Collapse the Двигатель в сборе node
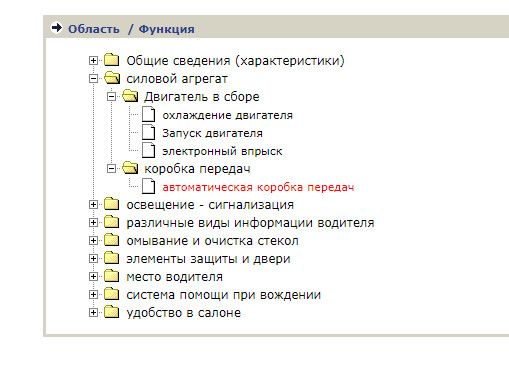The width and height of the screenshot is (509, 376). pyautogui.click(x=112, y=97)
